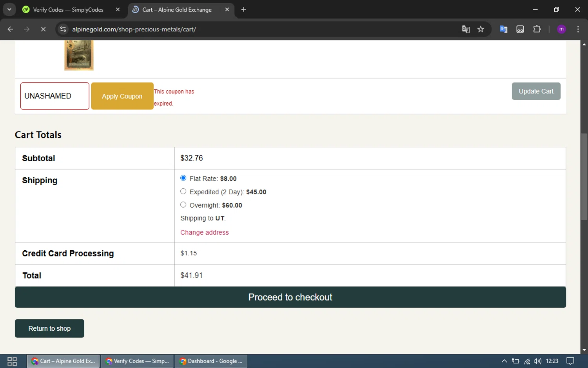Screen dimensions: 588x368
Task: Click the taskbar clock showing 12:23
Action: (552, 361)
